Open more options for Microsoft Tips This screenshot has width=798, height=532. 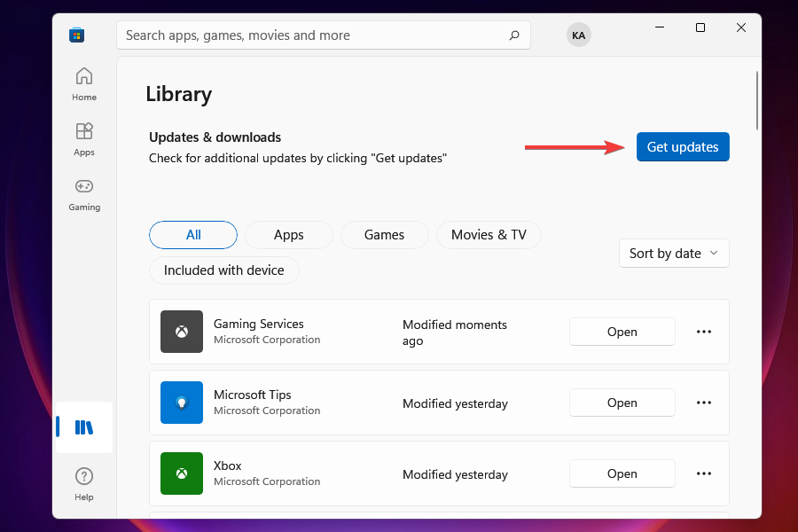point(704,403)
